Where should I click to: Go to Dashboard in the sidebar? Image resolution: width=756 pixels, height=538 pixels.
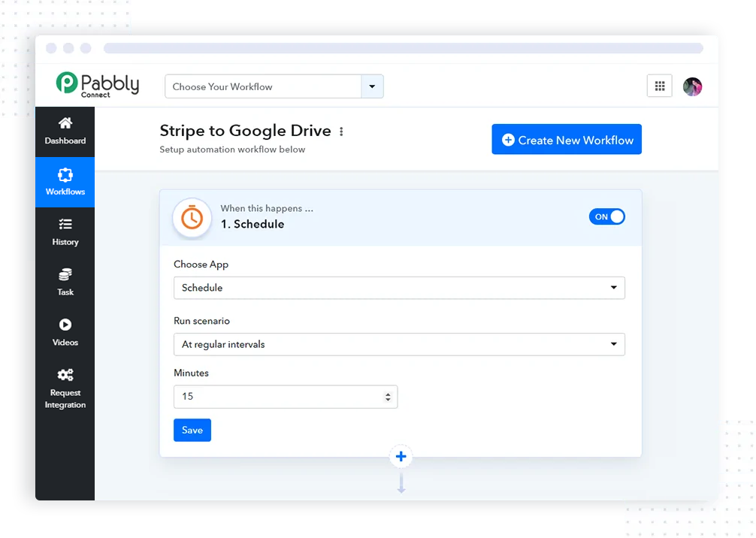(x=65, y=131)
